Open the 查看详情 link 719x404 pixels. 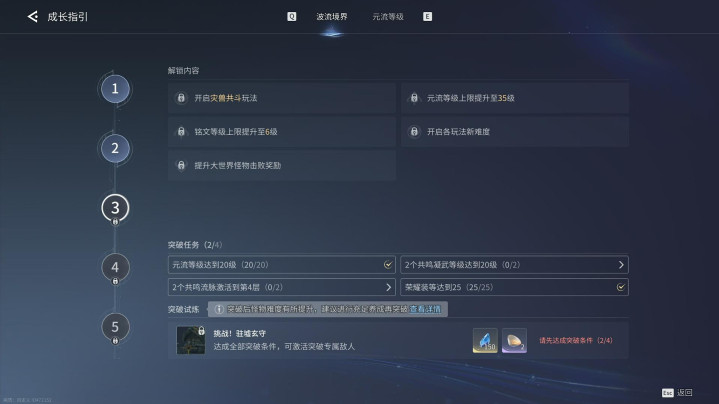pyautogui.click(x=425, y=309)
